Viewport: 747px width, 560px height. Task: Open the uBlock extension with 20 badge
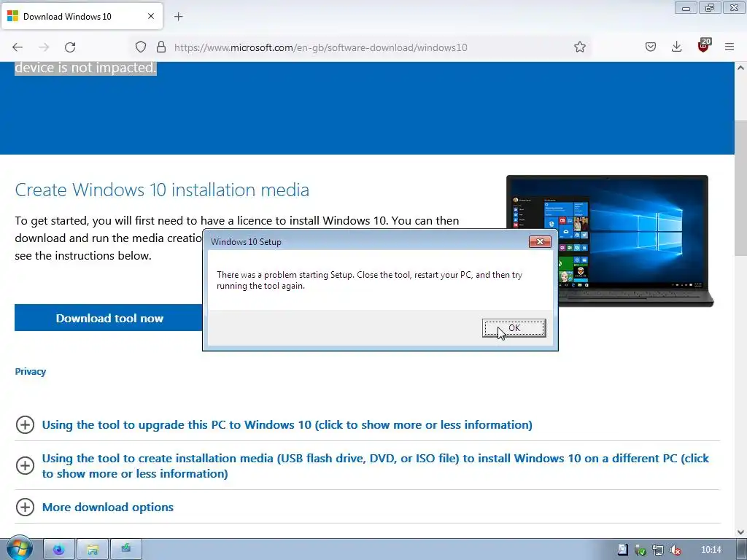click(703, 46)
